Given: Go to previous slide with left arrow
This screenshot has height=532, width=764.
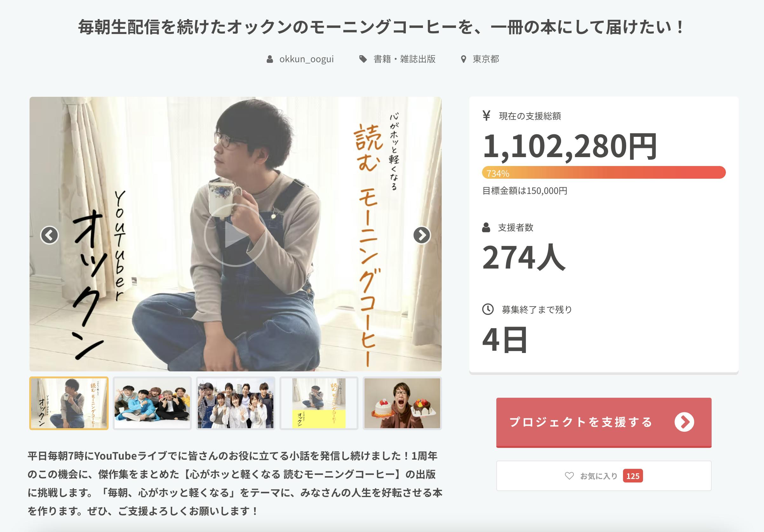Looking at the screenshot, I should (x=50, y=235).
